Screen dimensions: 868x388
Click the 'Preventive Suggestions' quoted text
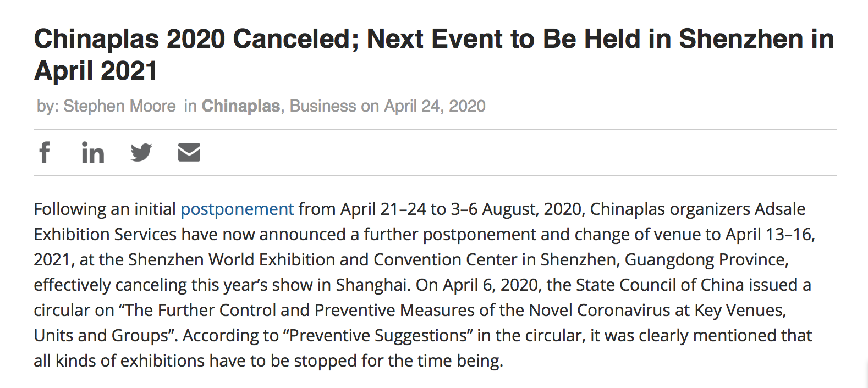[378, 336]
